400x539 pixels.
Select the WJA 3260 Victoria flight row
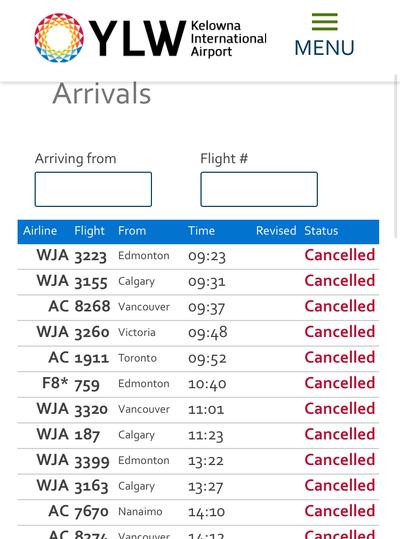pos(198,333)
